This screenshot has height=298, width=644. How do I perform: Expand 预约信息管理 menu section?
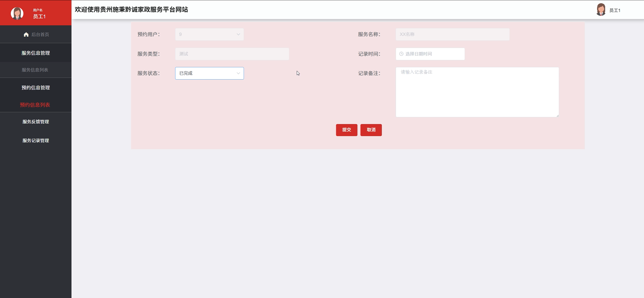point(36,88)
